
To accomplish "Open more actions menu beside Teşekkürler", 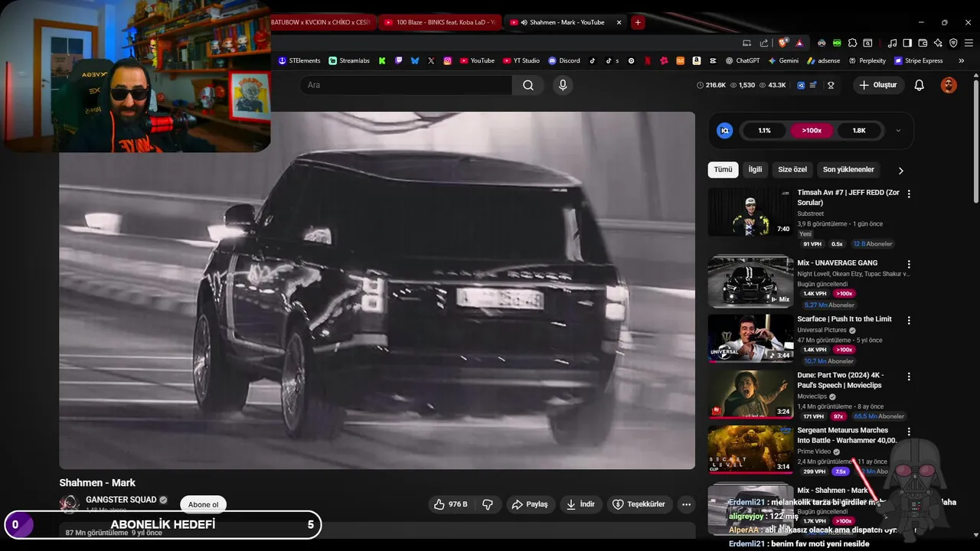I will click(x=686, y=504).
